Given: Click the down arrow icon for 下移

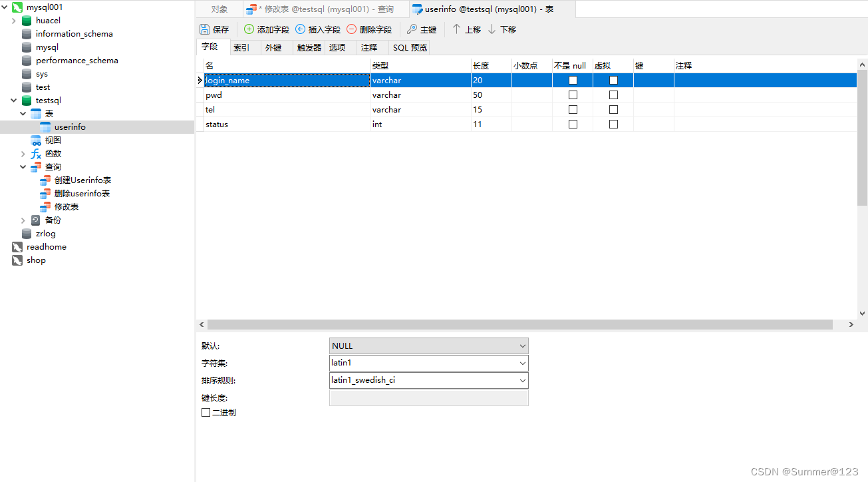Looking at the screenshot, I should coord(492,29).
